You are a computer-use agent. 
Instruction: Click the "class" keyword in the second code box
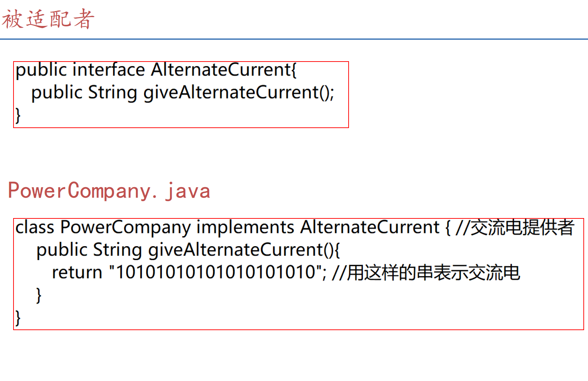click(35, 227)
